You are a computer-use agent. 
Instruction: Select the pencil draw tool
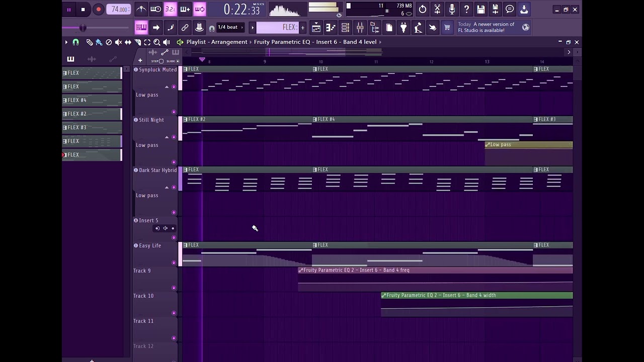click(x=89, y=42)
